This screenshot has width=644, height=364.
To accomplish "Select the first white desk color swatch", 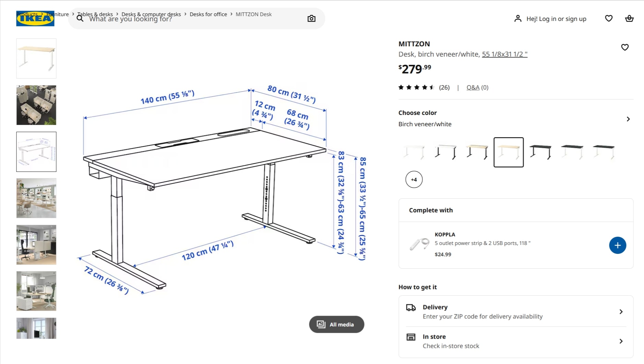I will pyautogui.click(x=414, y=152).
